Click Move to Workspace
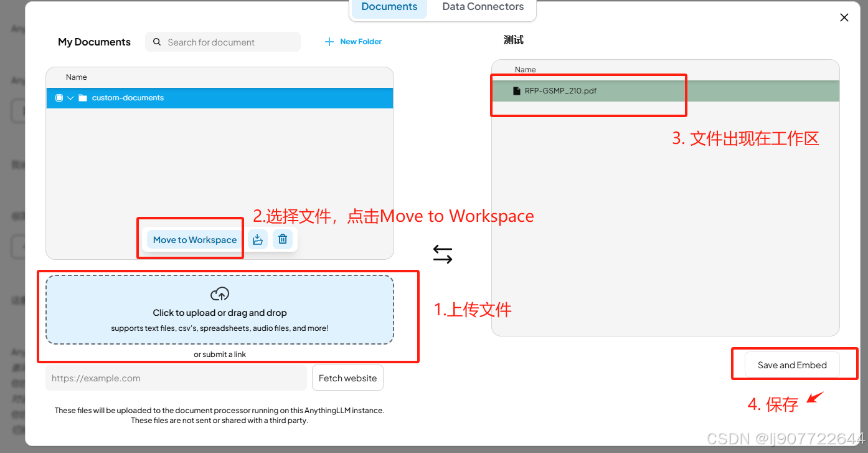This screenshot has width=868, height=453. pyautogui.click(x=195, y=240)
